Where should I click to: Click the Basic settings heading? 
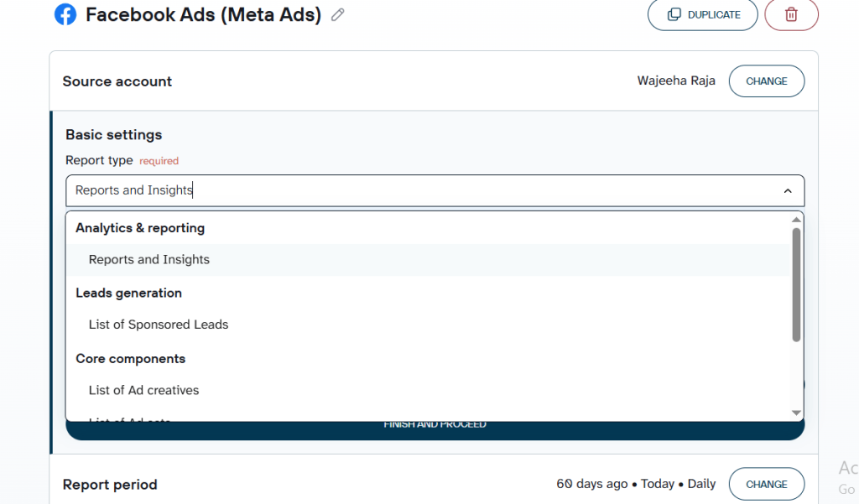pyautogui.click(x=114, y=135)
